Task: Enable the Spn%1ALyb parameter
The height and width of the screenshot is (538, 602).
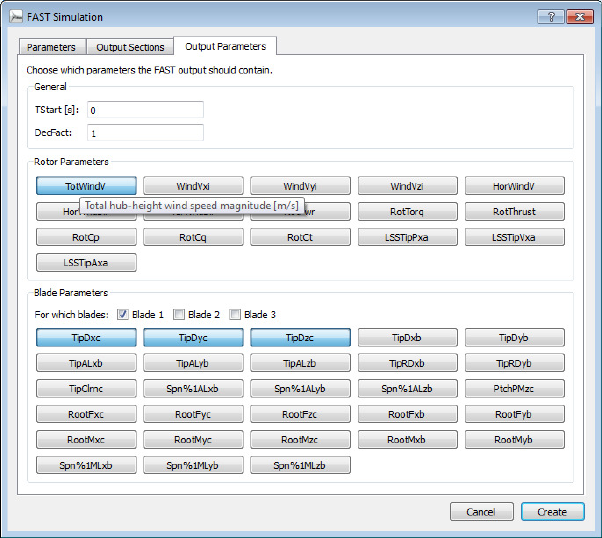Action: tap(300, 389)
